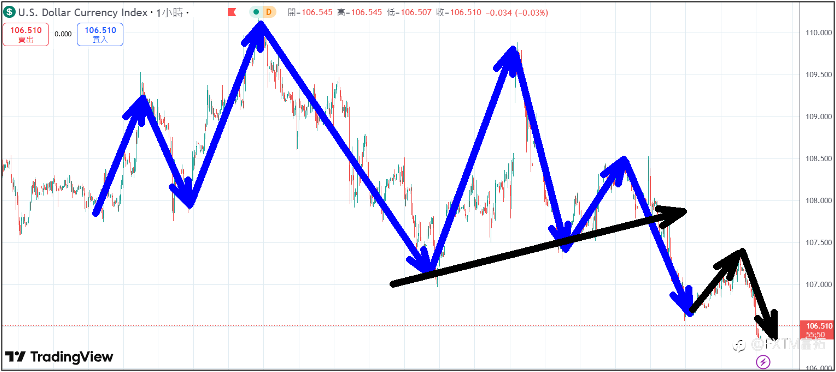Click the blue 106.510 buy button
836x372 pixels.
pyautogui.click(x=100, y=34)
